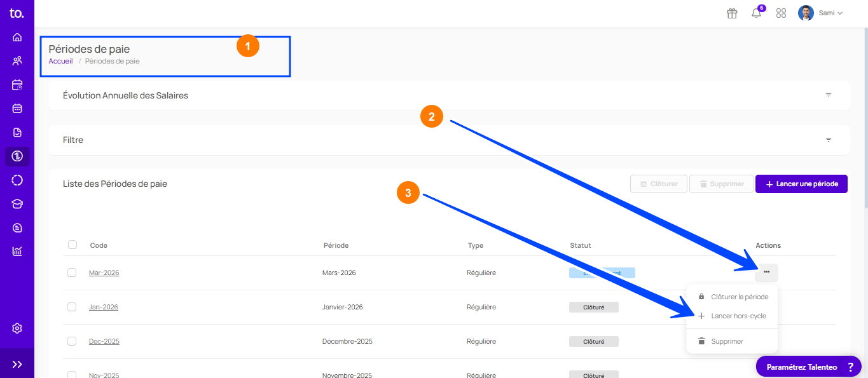
Task: Open the Dec-2025 period link
Action: pos(104,341)
